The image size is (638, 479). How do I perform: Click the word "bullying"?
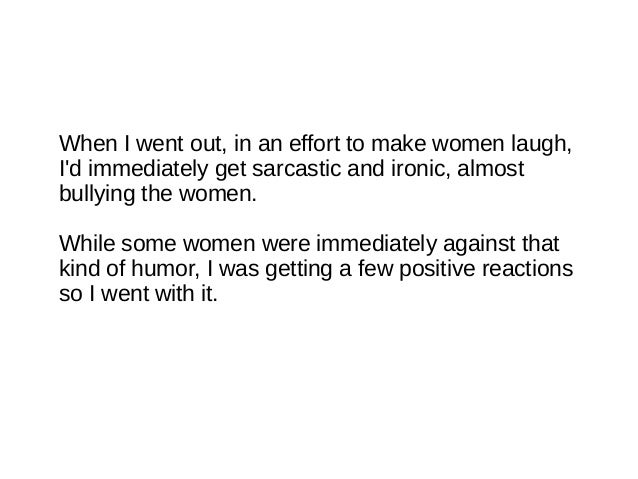click(x=97, y=195)
